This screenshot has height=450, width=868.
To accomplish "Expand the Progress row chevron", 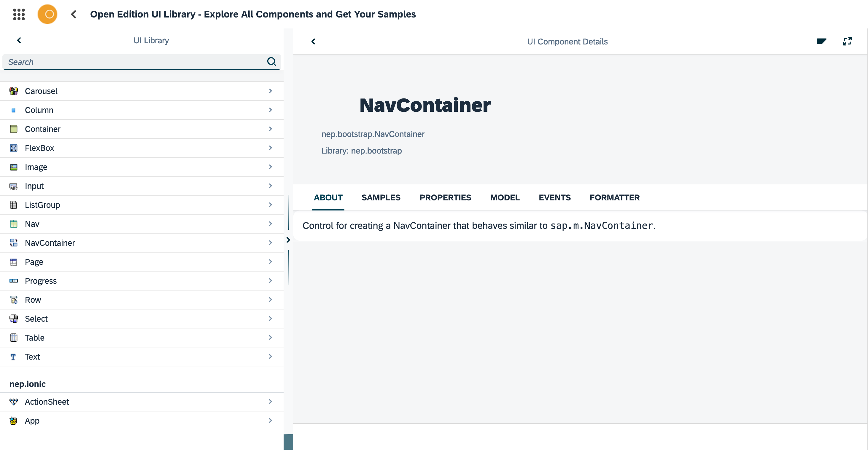I will point(270,280).
